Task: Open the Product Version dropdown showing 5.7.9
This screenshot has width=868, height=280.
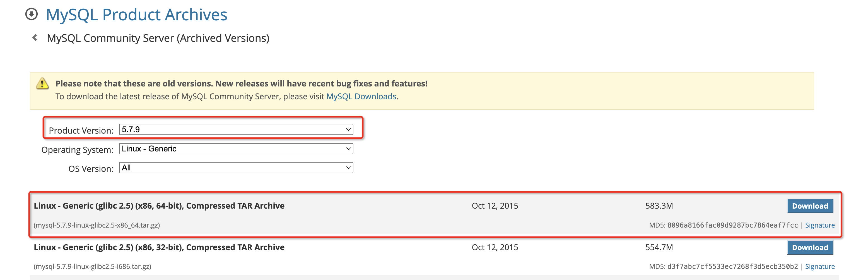Action: click(236, 130)
